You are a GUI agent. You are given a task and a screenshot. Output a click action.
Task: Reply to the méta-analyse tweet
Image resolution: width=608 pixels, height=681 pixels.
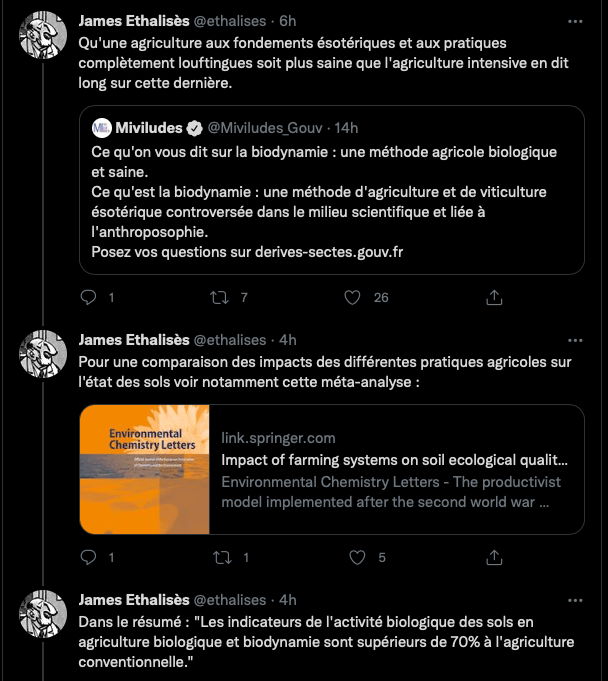[x=88, y=557]
